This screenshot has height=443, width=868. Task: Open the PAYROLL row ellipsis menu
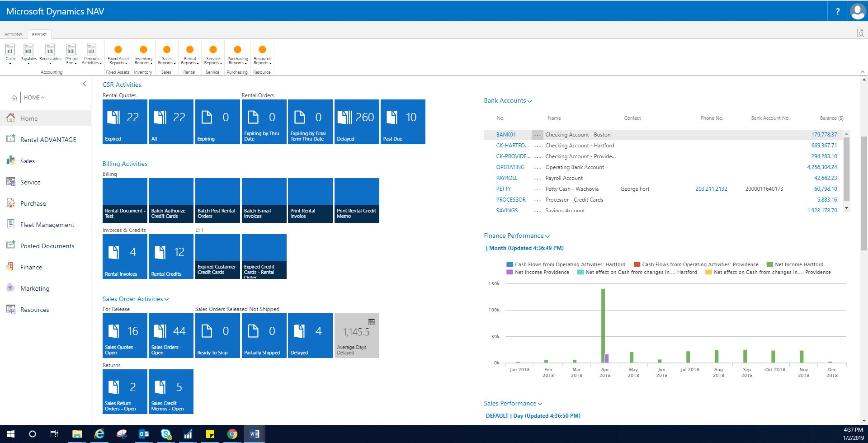tap(537, 178)
